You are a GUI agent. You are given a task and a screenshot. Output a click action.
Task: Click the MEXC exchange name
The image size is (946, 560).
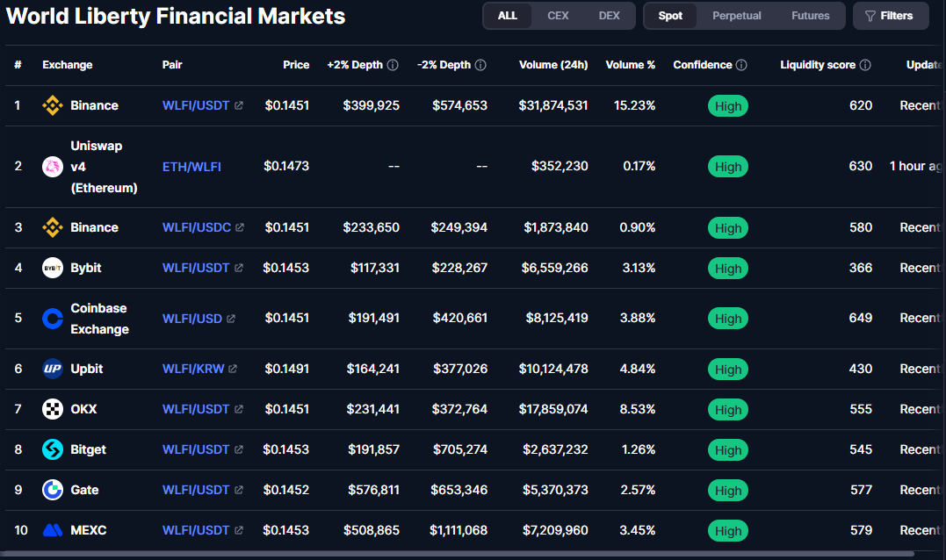point(88,530)
